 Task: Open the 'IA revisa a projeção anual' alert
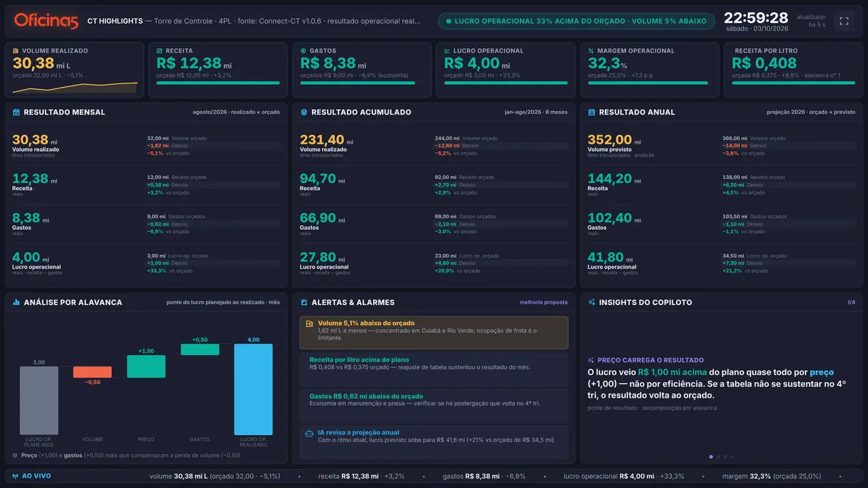click(x=434, y=442)
